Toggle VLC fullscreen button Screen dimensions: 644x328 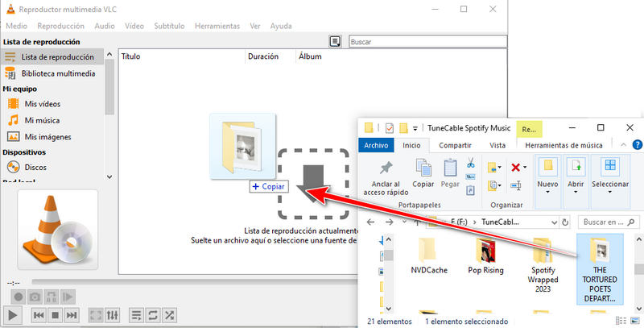coord(96,315)
